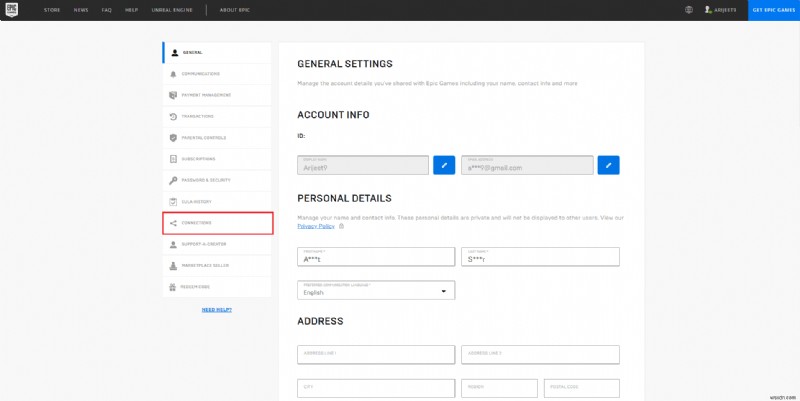Viewport: 800px width, 401px height.
Task: Edit display name with pencil icon
Action: [444, 164]
